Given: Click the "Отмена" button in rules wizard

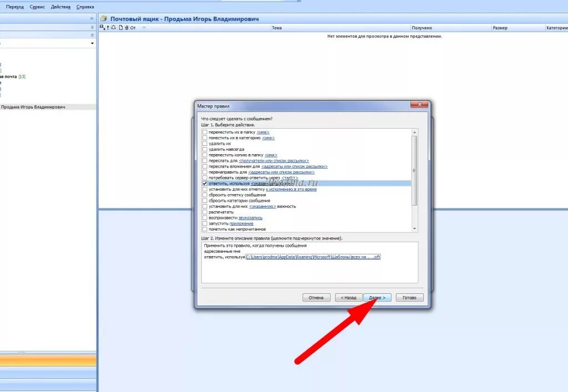Looking at the screenshot, I should pyautogui.click(x=316, y=298).
